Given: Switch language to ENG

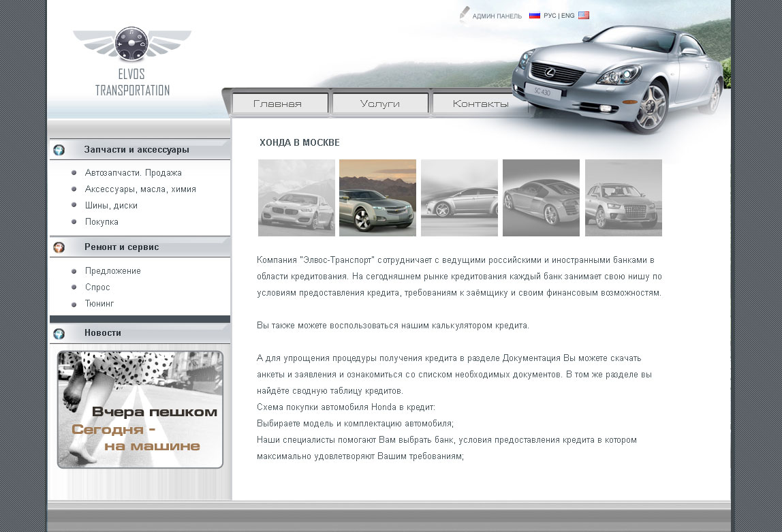Looking at the screenshot, I should [567, 16].
